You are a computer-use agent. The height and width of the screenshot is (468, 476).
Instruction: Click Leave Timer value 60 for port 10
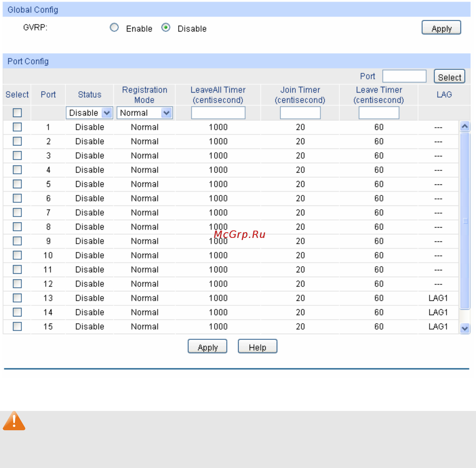pos(379,255)
